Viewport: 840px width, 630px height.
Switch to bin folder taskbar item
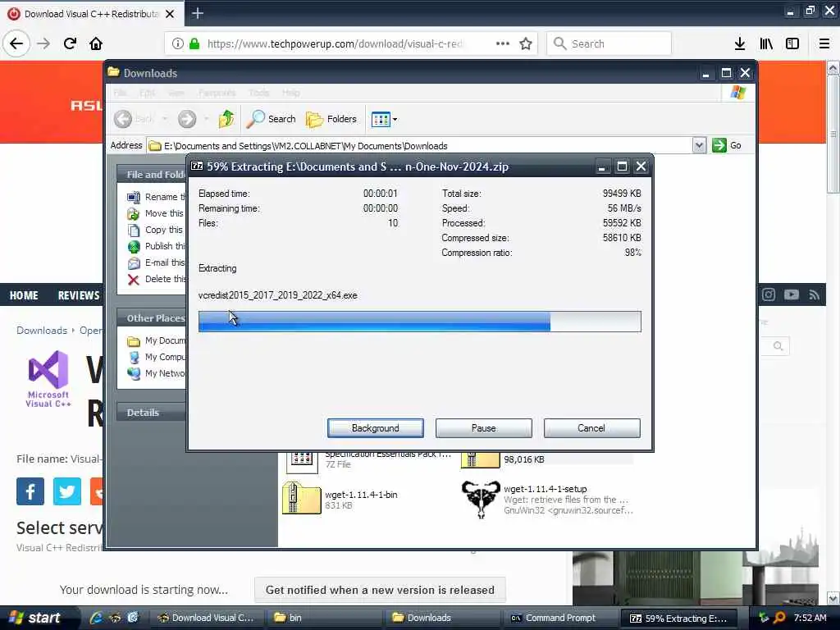click(x=323, y=618)
